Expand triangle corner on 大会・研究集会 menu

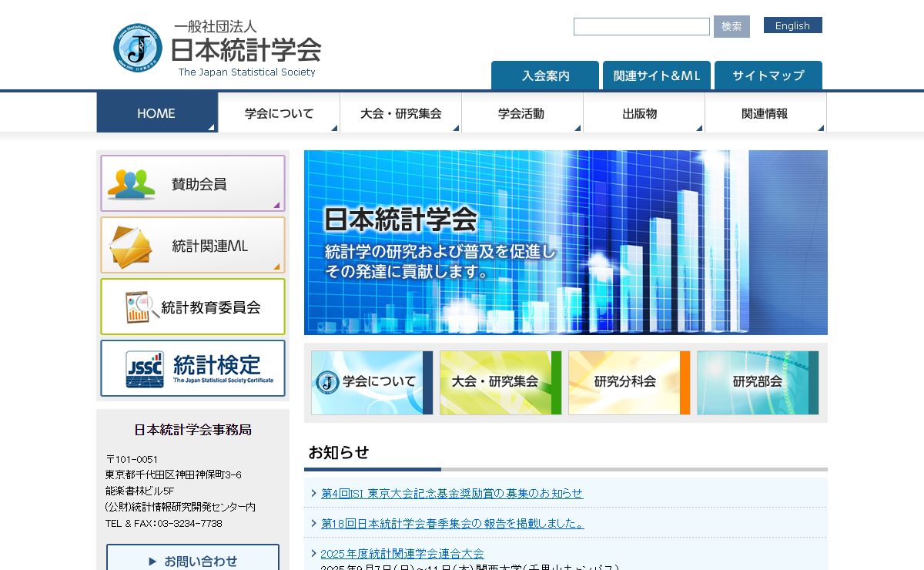click(x=456, y=128)
